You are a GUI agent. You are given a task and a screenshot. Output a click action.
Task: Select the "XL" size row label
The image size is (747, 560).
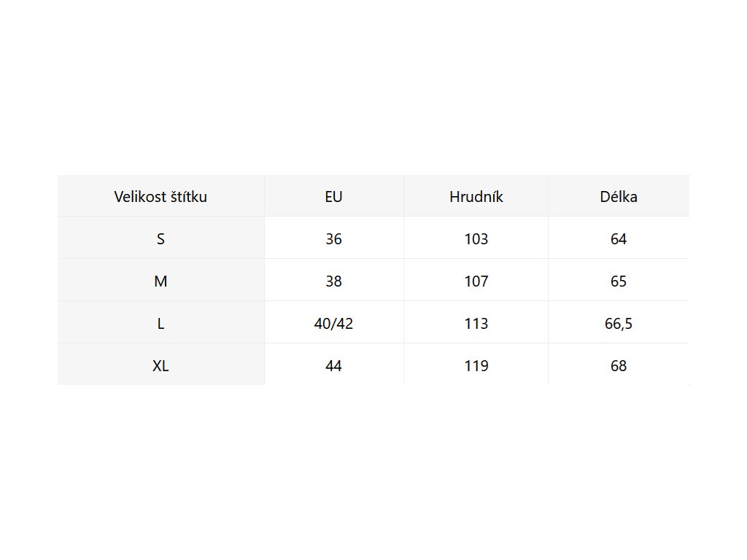160,366
